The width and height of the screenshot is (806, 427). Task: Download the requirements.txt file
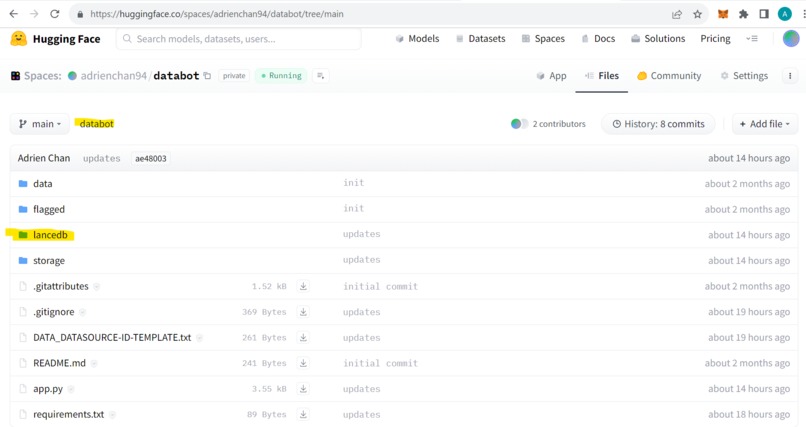[303, 414]
